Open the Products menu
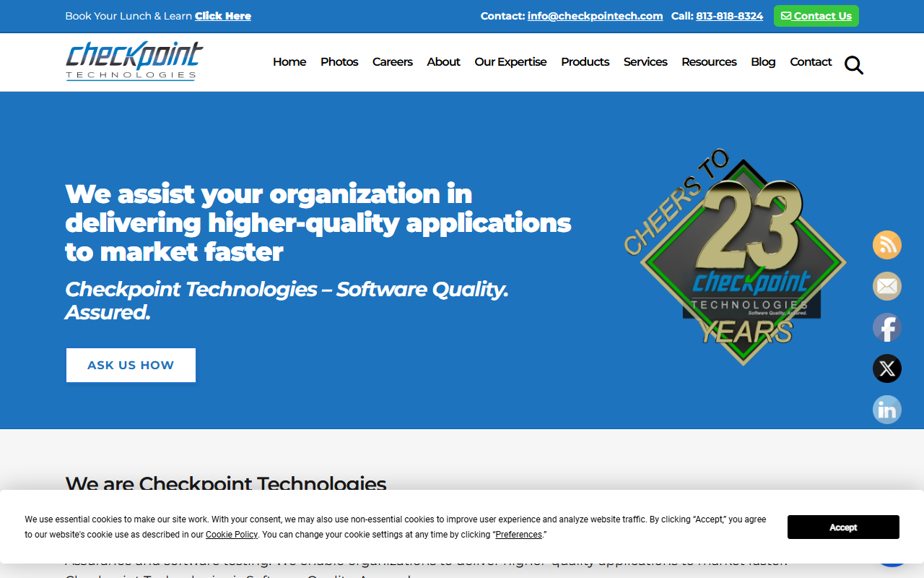Viewport: 924px width, 578px height. coord(585,62)
